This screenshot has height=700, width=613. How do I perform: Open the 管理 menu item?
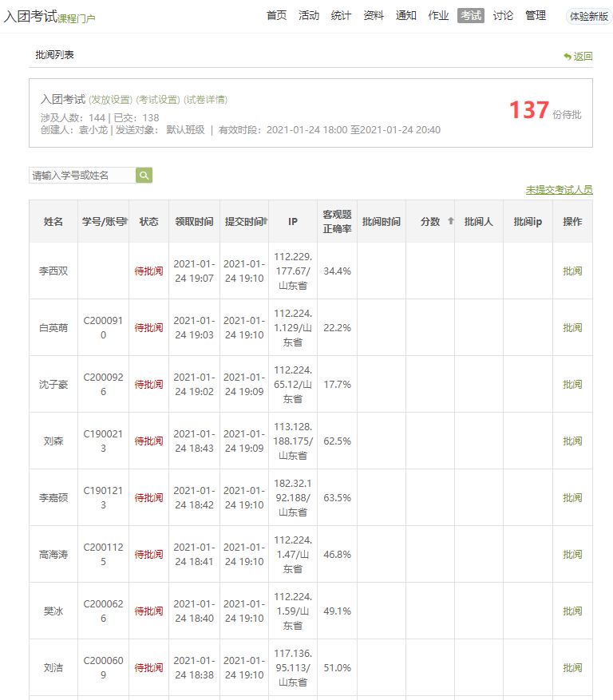point(536,15)
